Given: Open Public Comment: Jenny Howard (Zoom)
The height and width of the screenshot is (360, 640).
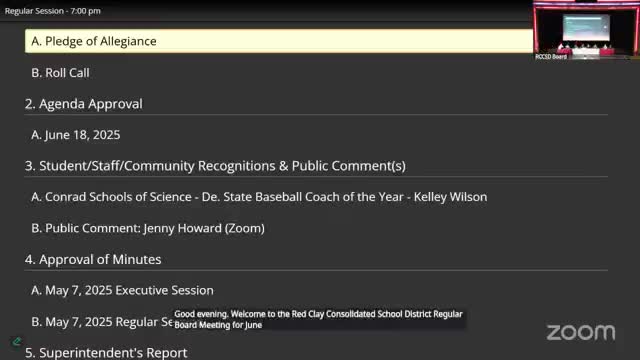Looking at the screenshot, I should click(148, 228).
